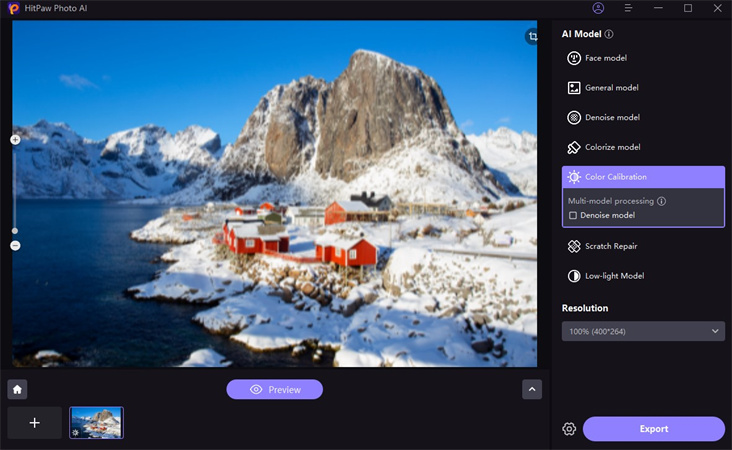Minimize the HitPaw window
Viewport: 732px width, 450px height.
click(x=658, y=8)
